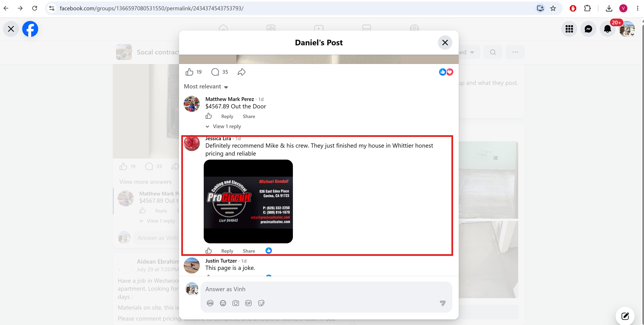
Task: Open the Chrome extensions puzzle icon
Action: click(587, 8)
